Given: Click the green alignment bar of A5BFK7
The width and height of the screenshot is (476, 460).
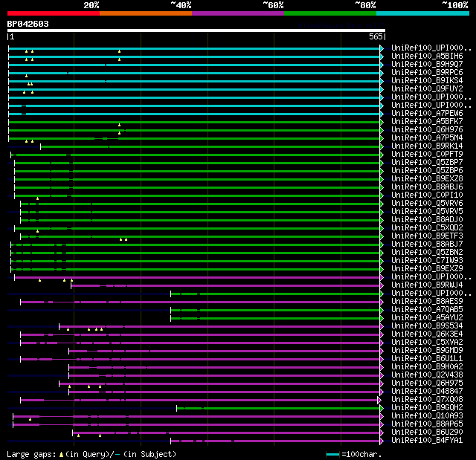Looking at the screenshot, I should click(194, 122).
